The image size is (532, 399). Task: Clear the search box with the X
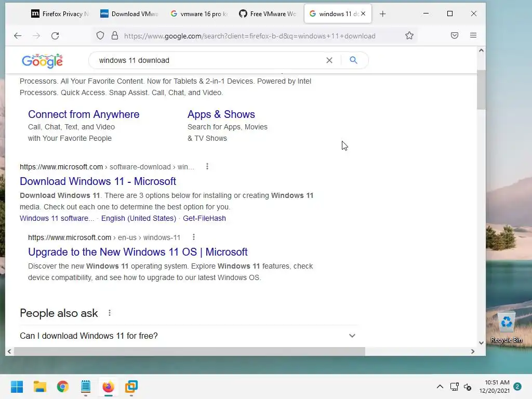pos(329,60)
